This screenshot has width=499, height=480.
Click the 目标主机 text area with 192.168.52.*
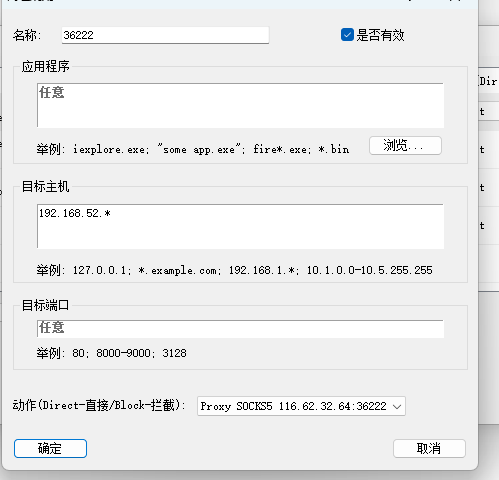coord(240,226)
